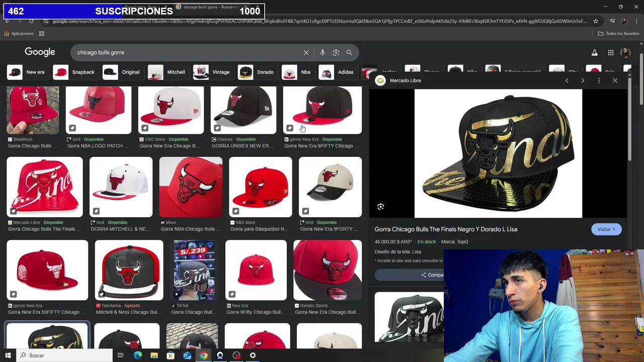The image size is (644, 362).
Task: Open File Explorer from taskbar
Action: [154, 355]
